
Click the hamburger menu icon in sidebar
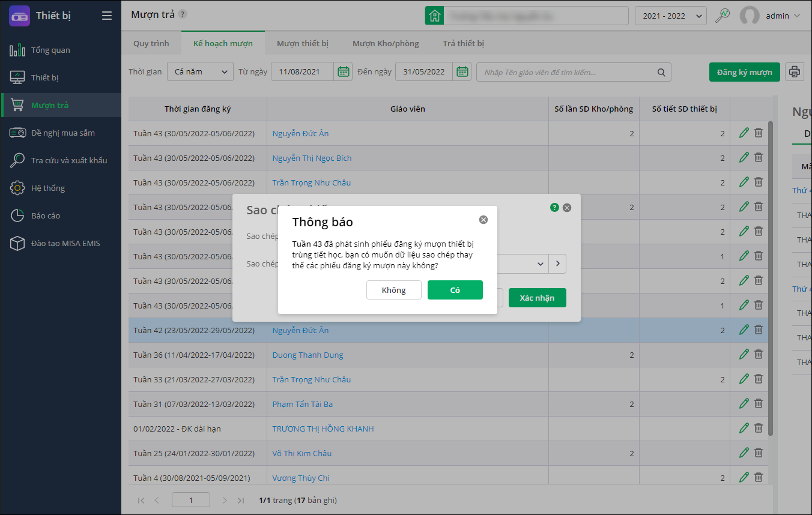click(x=107, y=16)
